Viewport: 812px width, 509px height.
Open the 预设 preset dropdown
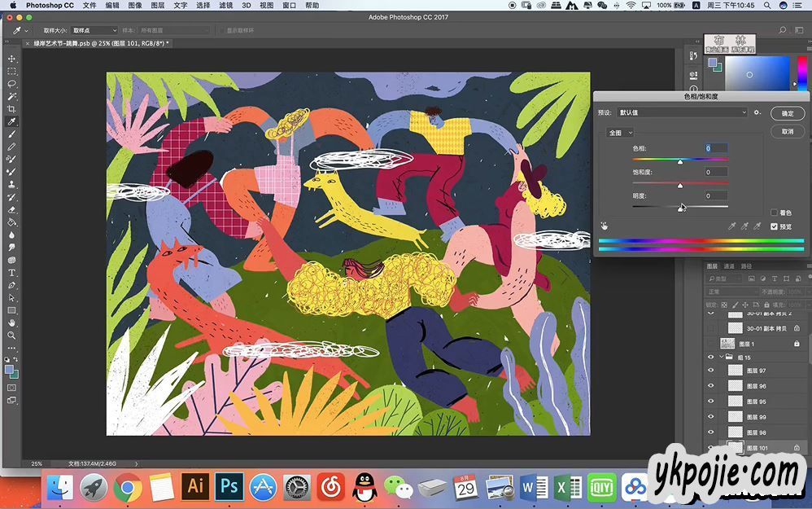coord(683,112)
